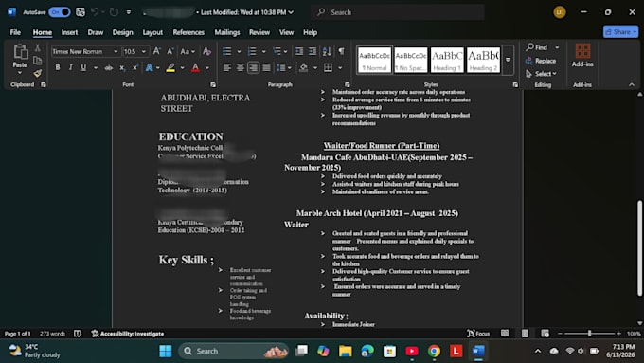
Task: Open the Paste clipboard icon
Action: point(20,52)
